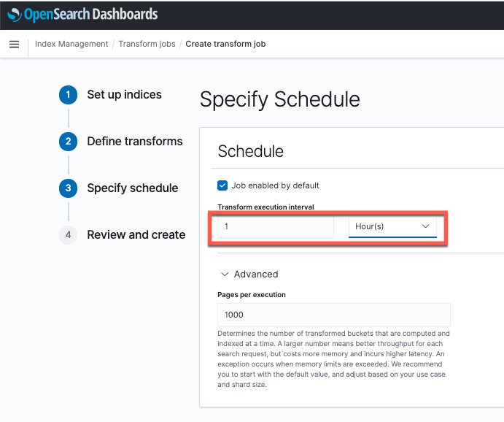Click the Specify schedule step label

click(x=133, y=188)
